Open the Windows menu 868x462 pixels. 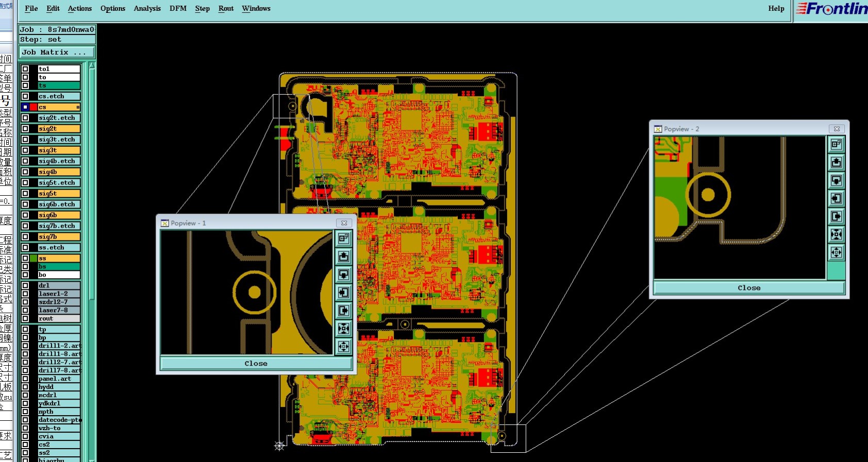pyautogui.click(x=256, y=8)
